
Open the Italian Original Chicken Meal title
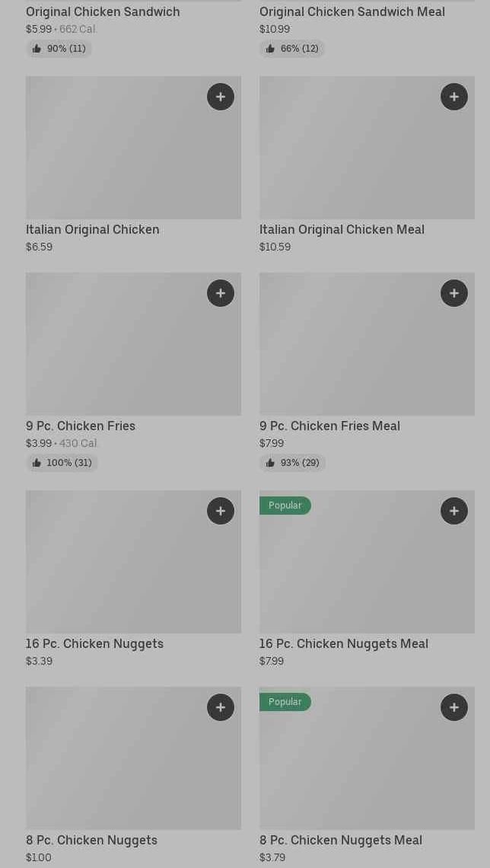[342, 230]
